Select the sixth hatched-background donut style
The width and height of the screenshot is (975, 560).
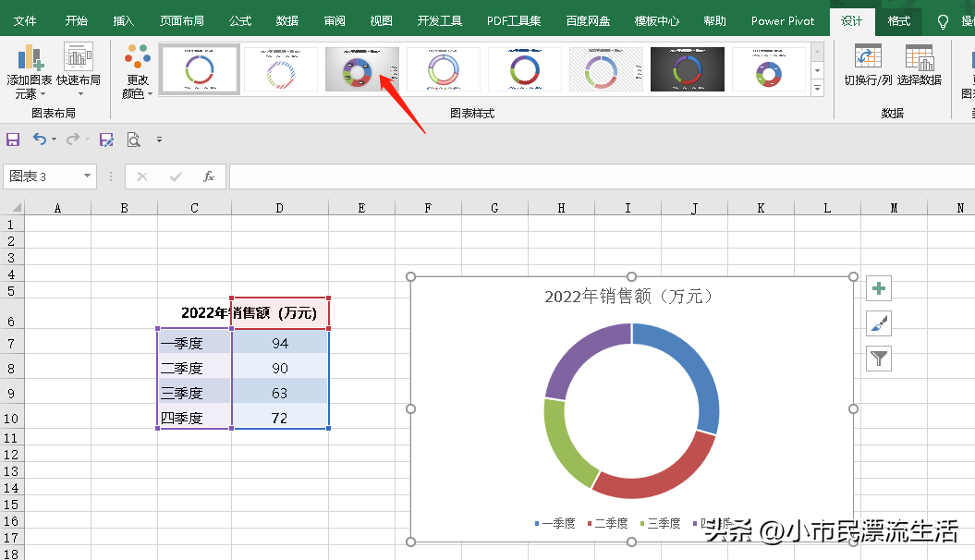click(x=606, y=69)
